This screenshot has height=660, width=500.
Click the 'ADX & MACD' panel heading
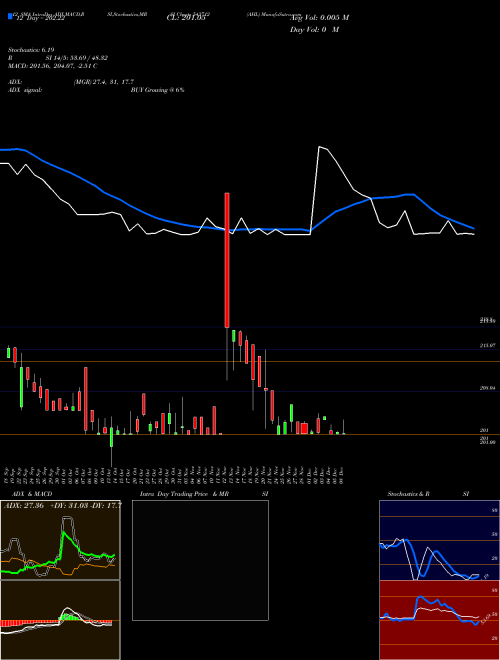coord(32,494)
